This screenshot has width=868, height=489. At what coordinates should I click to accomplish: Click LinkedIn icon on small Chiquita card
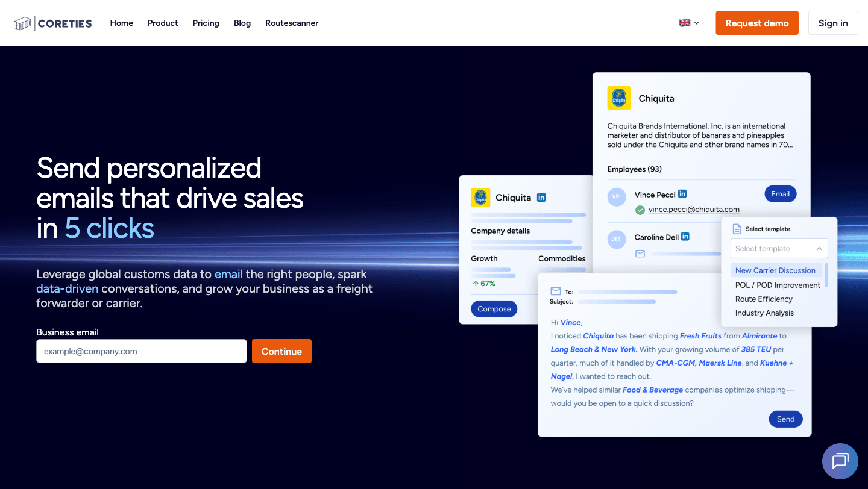click(x=541, y=197)
